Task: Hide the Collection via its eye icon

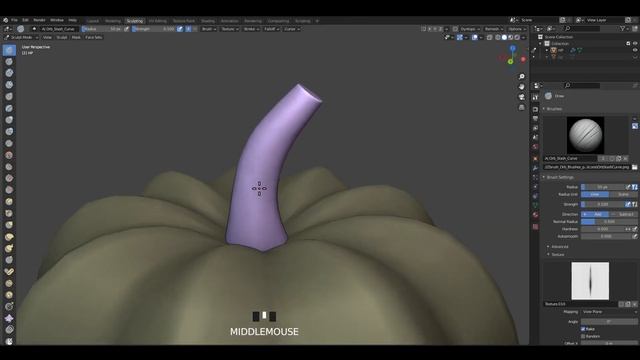Action: click(635, 43)
